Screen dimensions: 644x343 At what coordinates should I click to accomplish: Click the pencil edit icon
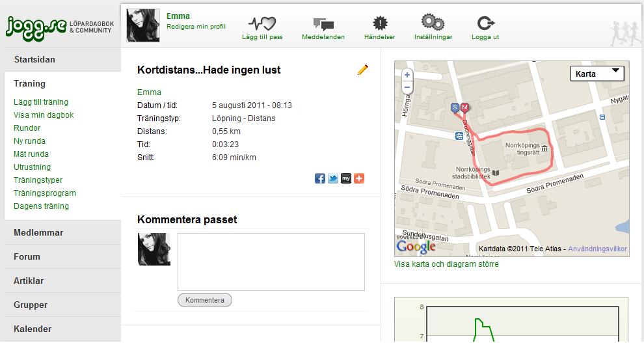[x=363, y=70]
